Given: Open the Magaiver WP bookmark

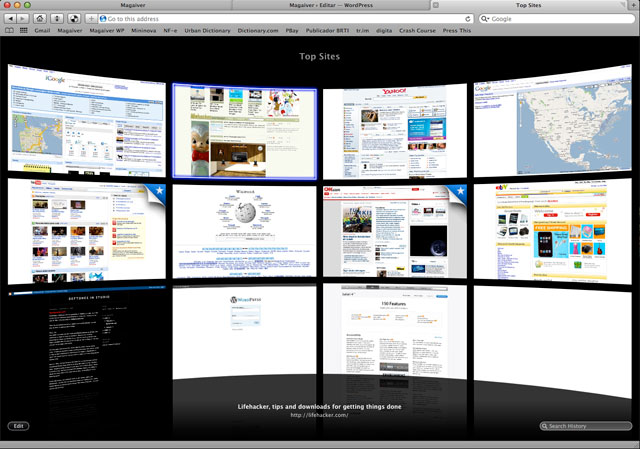Looking at the screenshot, I should 107,31.
